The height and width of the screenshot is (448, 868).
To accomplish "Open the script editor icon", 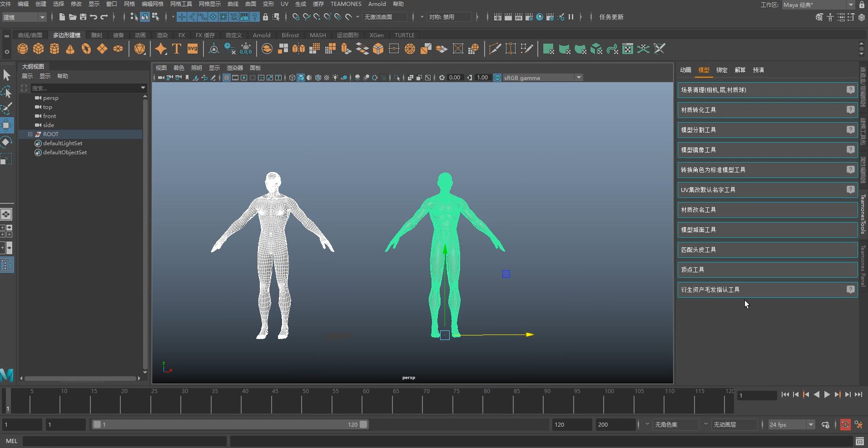I will coord(859,441).
